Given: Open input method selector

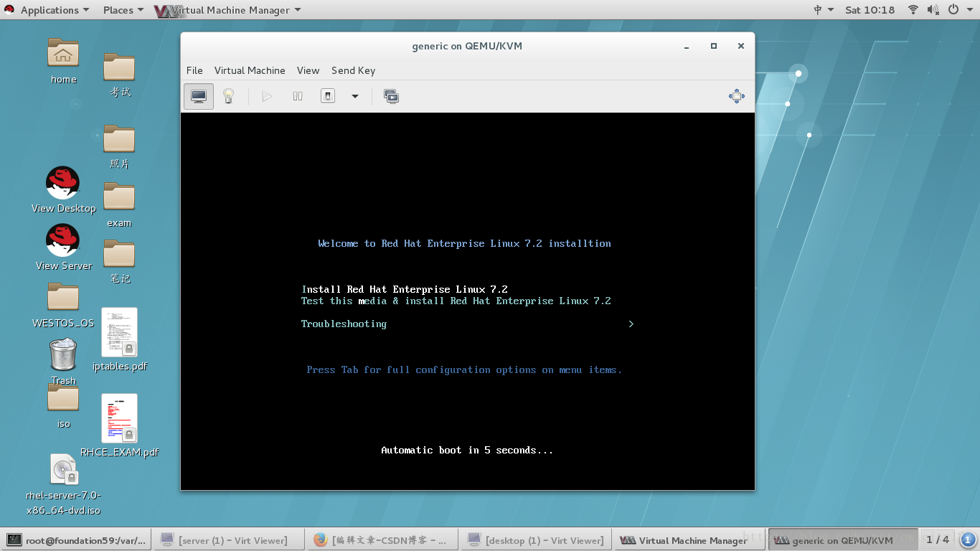Looking at the screenshot, I should (824, 10).
